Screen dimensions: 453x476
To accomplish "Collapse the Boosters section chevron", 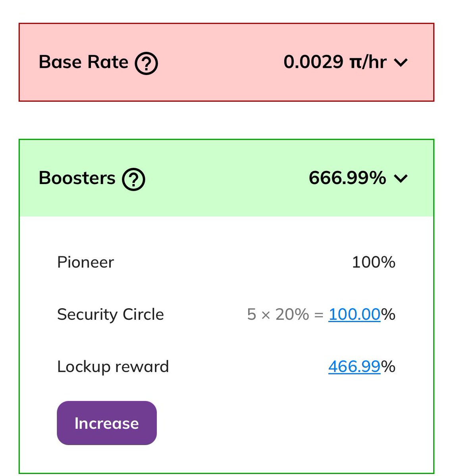I will (401, 178).
